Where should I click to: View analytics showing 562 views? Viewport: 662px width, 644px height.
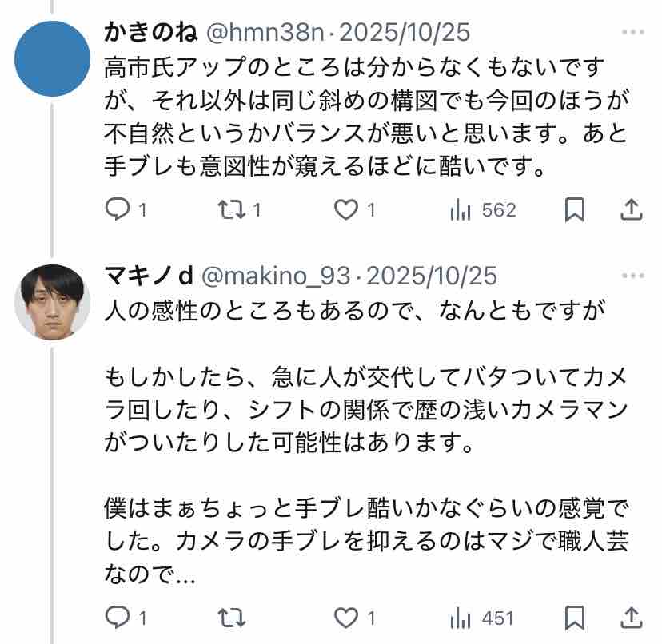[461, 210]
